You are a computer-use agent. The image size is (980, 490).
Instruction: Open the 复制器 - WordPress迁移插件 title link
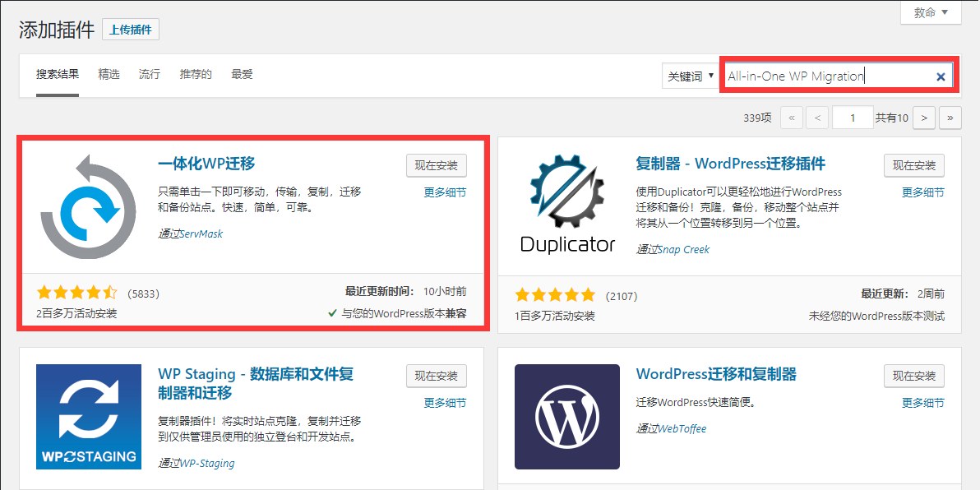(x=731, y=163)
